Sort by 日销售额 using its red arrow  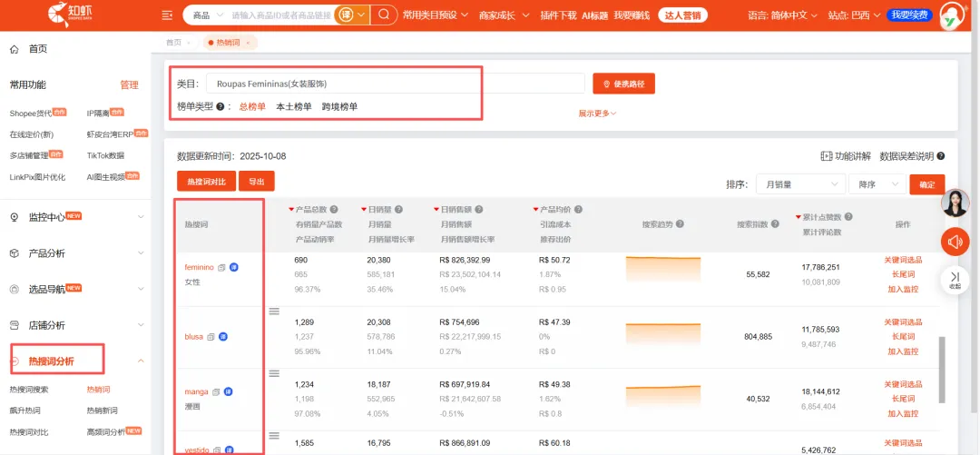(x=436, y=210)
